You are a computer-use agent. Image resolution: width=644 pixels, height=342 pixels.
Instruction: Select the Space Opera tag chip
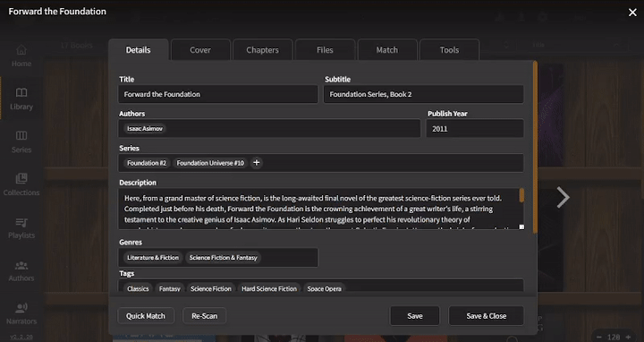pos(324,288)
